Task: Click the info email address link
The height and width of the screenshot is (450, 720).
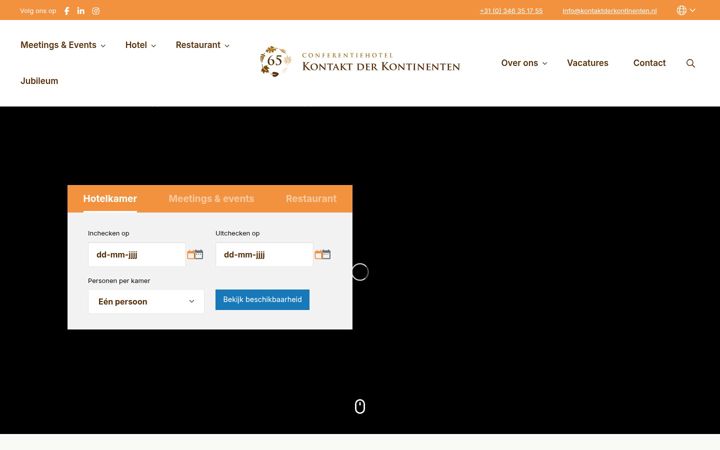Action: pos(609,11)
